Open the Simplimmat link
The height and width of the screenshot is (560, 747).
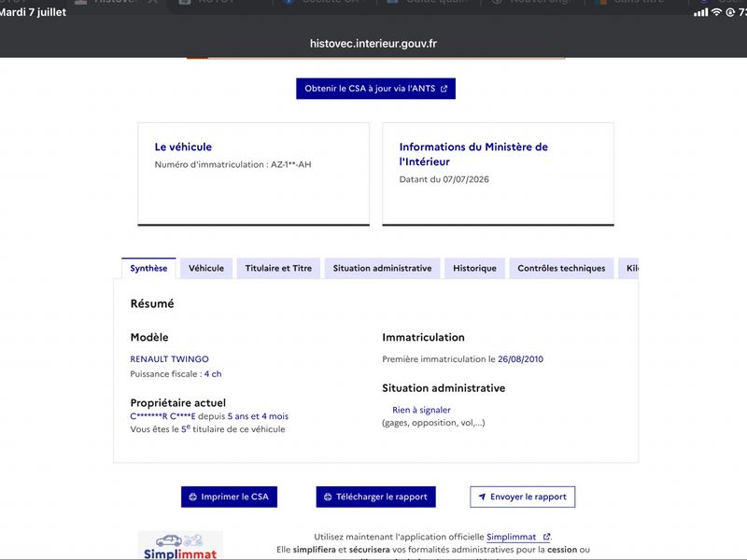(518, 537)
